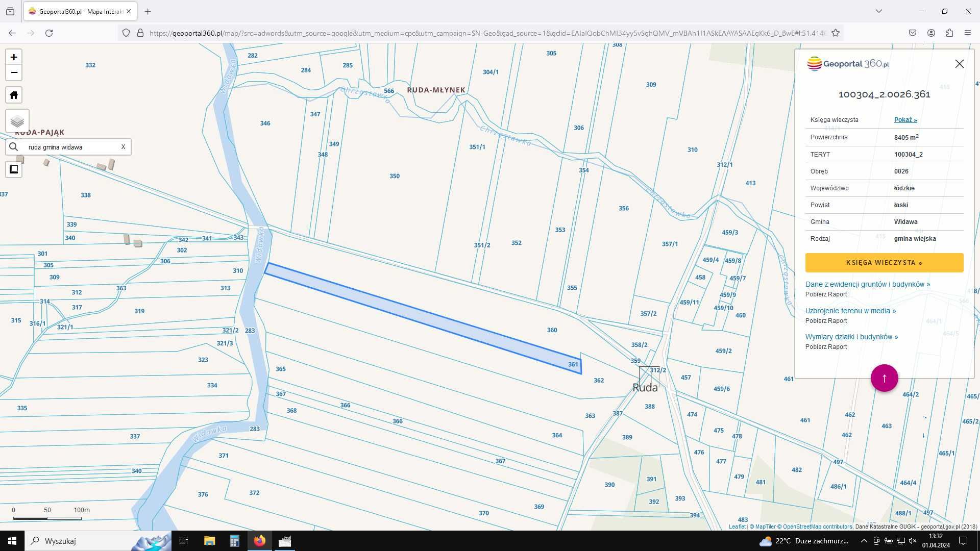Viewport: 980px width, 551px height.
Task: Open the browser extensions icon
Action: pos(949,33)
